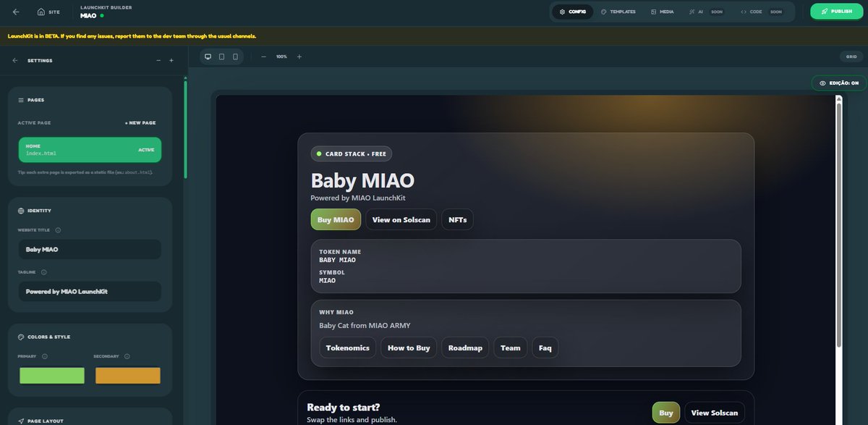The width and height of the screenshot is (868, 425).
Task: Zoom out the canvas with the minus icon
Action: 263,56
